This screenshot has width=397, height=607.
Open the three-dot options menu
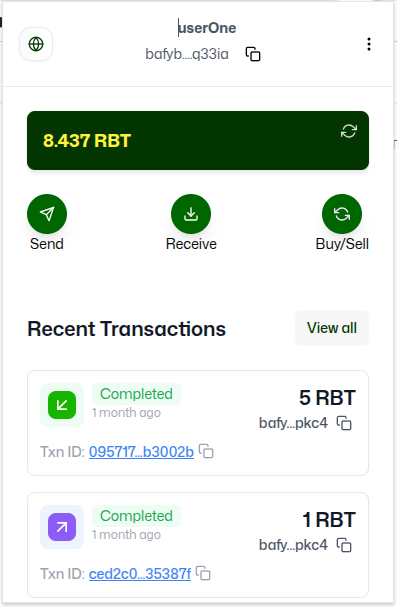[369, 44]
